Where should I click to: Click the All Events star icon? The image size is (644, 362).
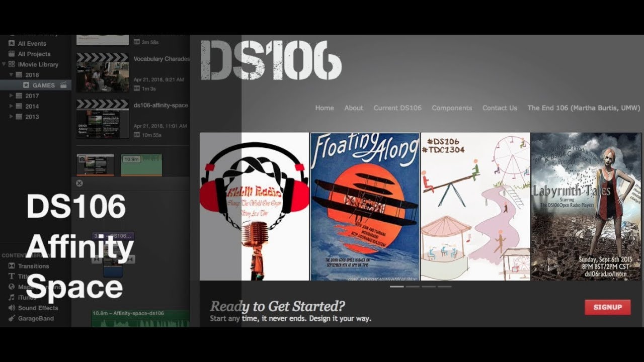pyautogui.click(x=12, y=44)
